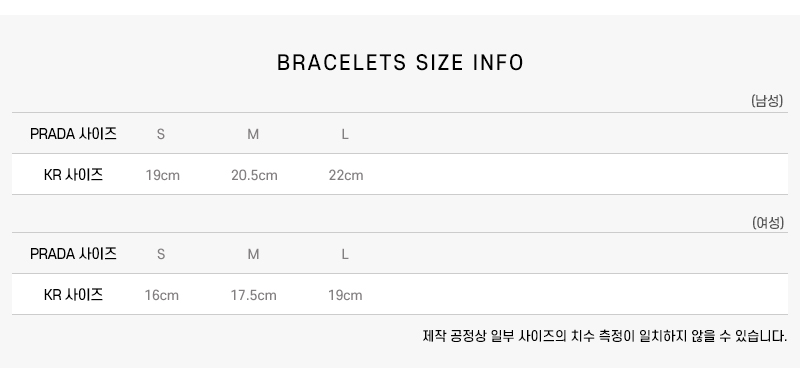Click PRADA 사이즈 header in women's table
The width and height of the screenshot is (800, 368).
(73, 254)
